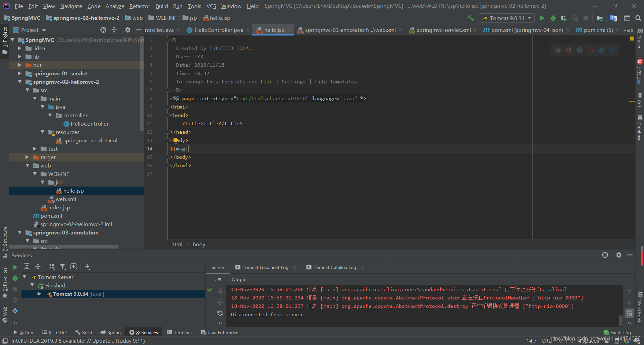Start debugging with the toolbar bug icon
Viewport: 644px width, 345px height.
point(553,18)
